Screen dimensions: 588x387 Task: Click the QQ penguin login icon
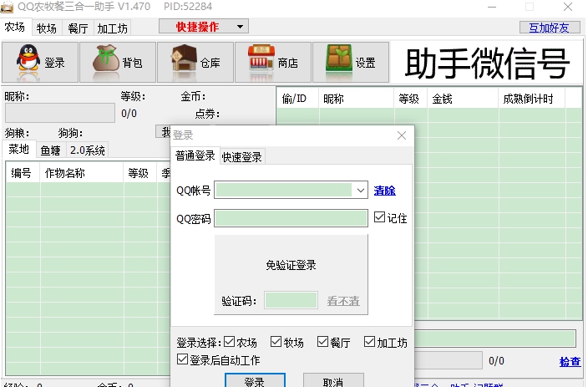click(28, 58)
